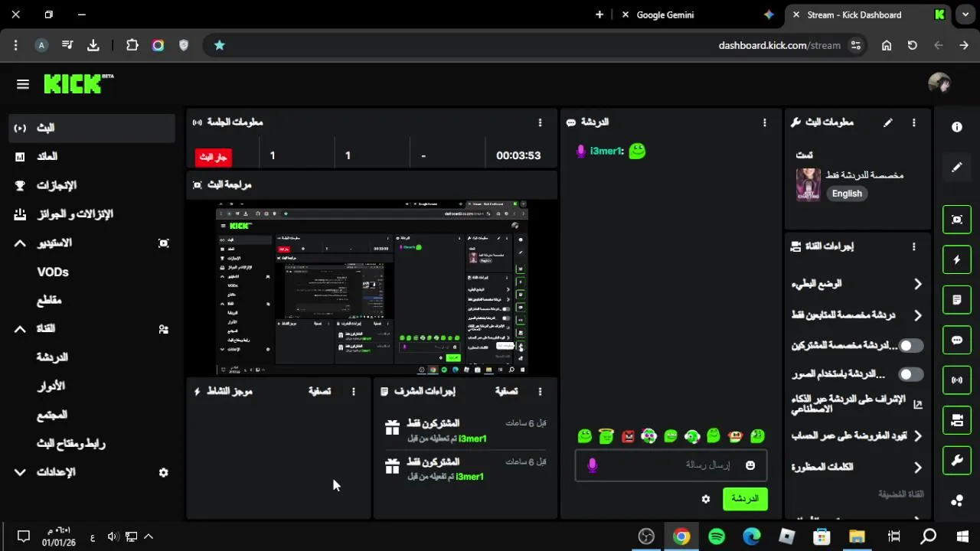Open Drops and rewards sidebar item
Image resolution: width=980 pixels, height=551 pixels.
[92, 214]
